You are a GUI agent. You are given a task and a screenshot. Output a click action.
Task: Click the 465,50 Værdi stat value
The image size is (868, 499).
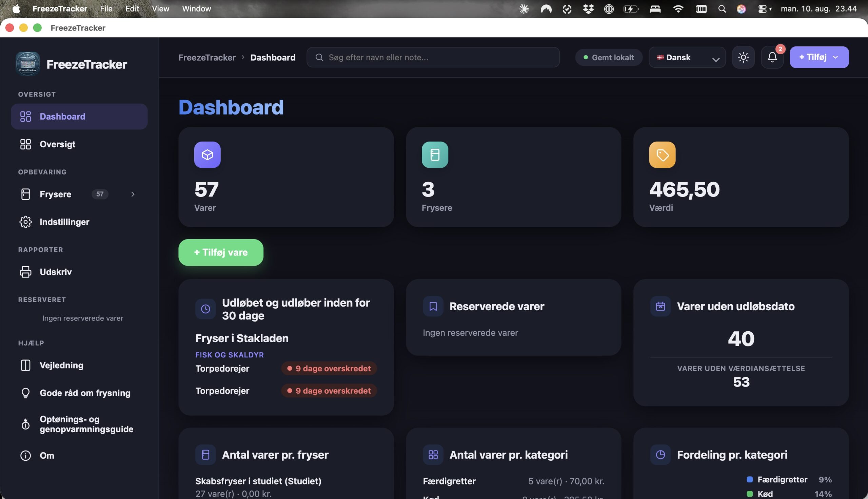pos(685,189)
